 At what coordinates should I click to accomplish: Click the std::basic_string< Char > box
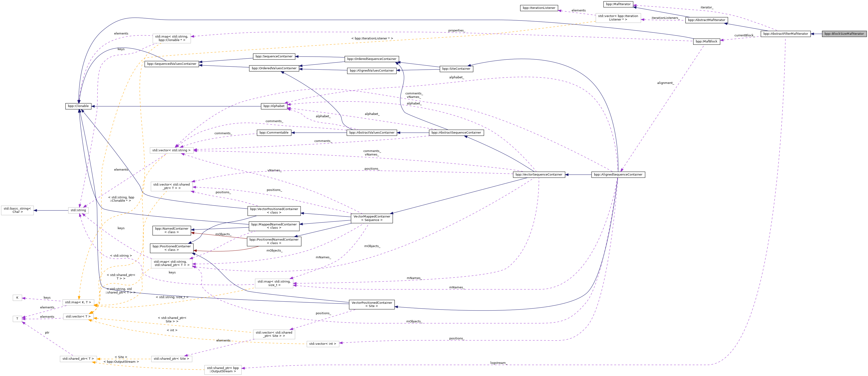(17, 210)
